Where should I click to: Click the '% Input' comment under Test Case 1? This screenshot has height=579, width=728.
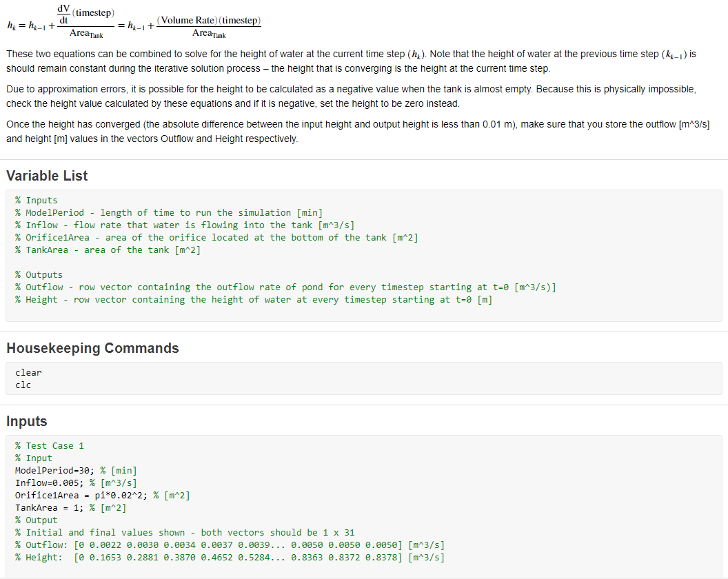tap(33, 458)
